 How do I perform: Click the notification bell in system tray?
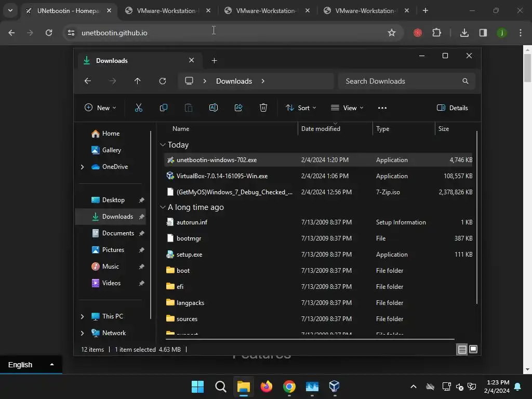coord(518,387)
